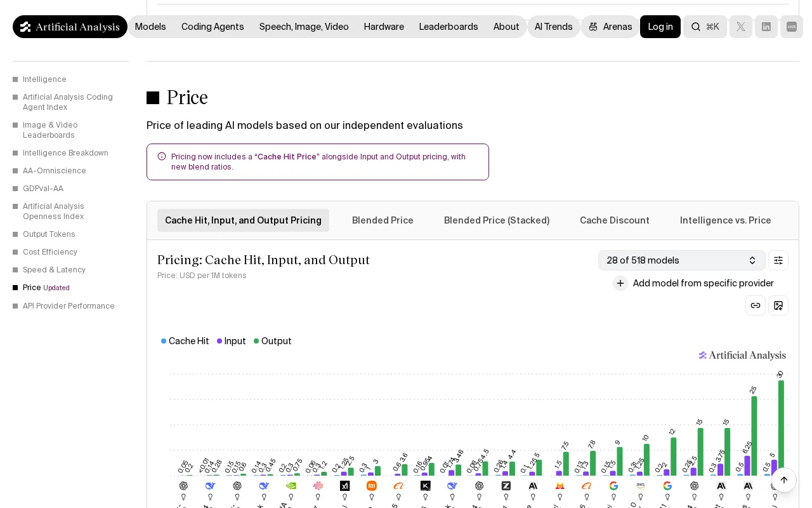Go to AI Trends page
The height and width of the screenshot is (508, 812).
(554, 27)
